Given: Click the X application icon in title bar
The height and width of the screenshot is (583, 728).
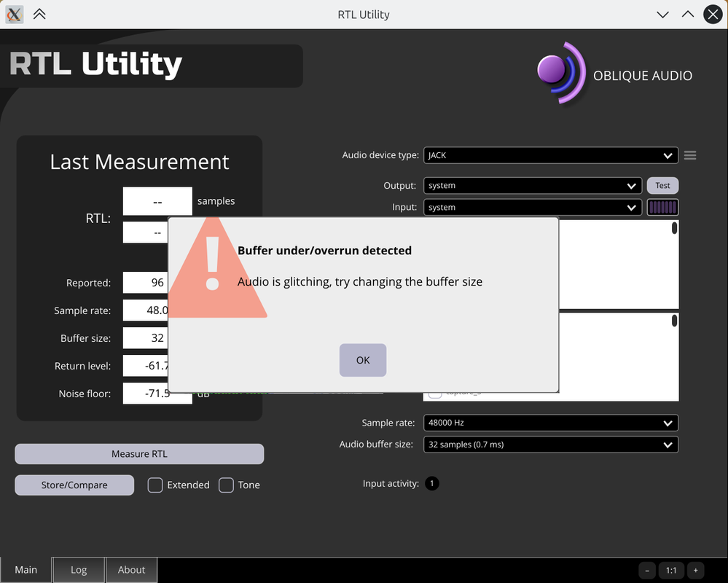Looking at the screenshot, I should pos(15,15).
